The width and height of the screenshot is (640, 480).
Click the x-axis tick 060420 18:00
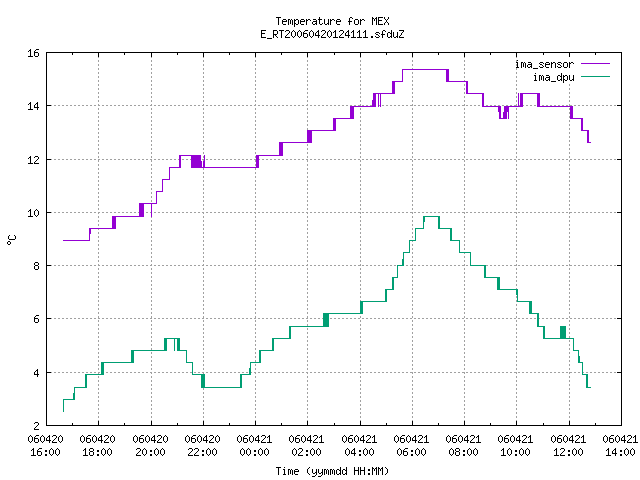(x=98, y=446)
